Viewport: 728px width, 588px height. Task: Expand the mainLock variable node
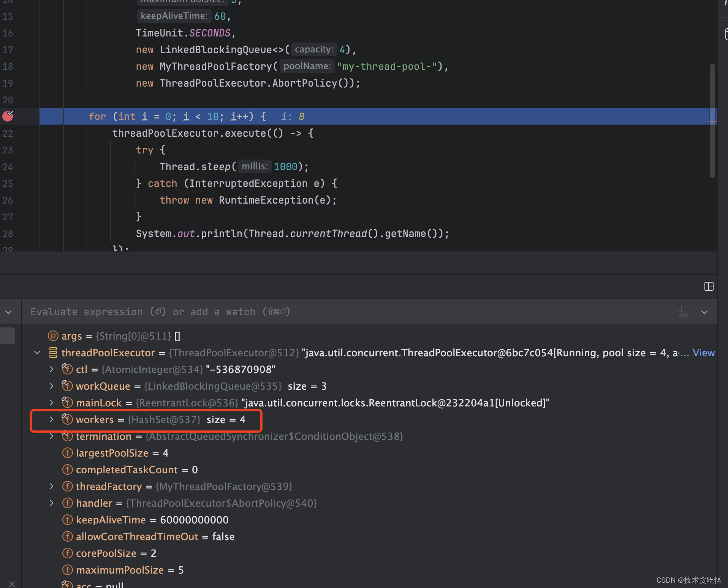[x=51, y=403]
